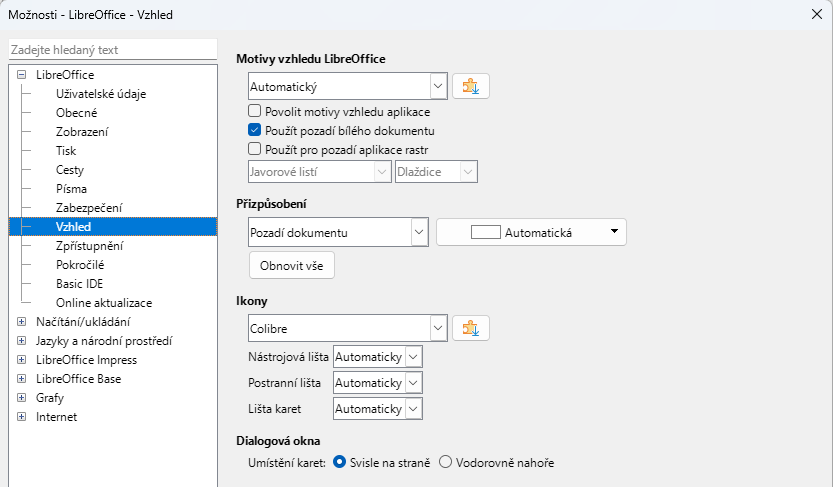This screenshot has width=833, height=487.
Task: Select Zabezpečení in the options tree
Action: 89,208
